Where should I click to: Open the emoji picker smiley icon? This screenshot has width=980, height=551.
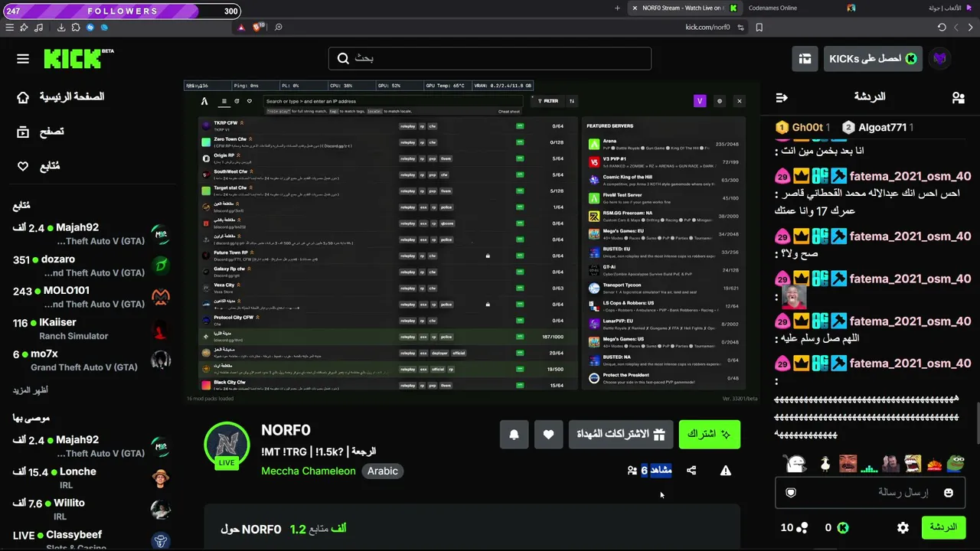[x=949, y=493]
